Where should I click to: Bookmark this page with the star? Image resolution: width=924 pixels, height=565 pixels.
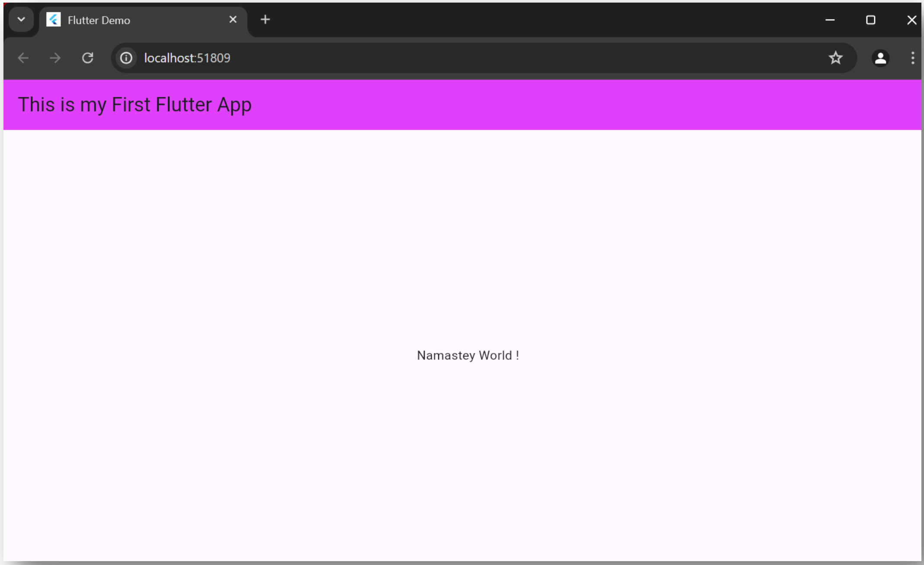pyautogui.click(x=835, y=58)
